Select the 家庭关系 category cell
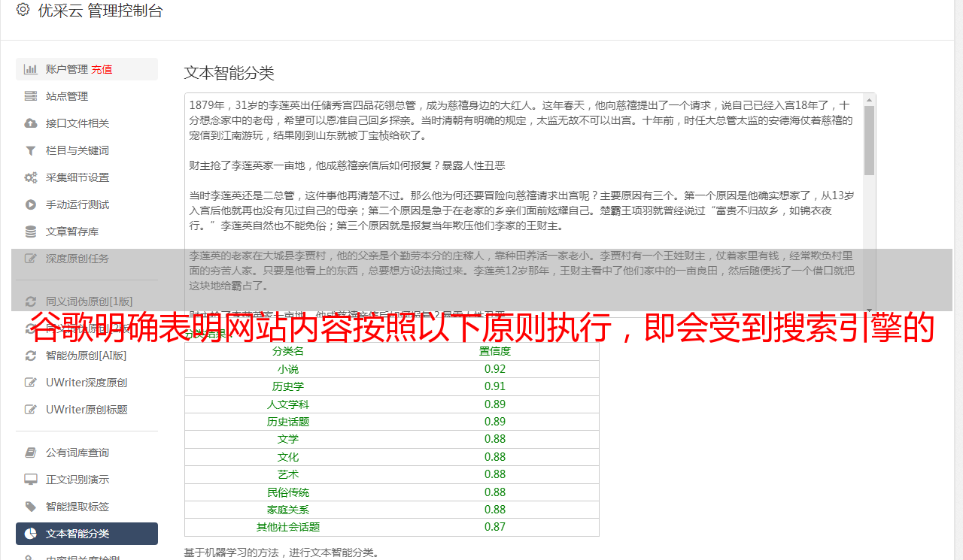 tap(288, 510)
